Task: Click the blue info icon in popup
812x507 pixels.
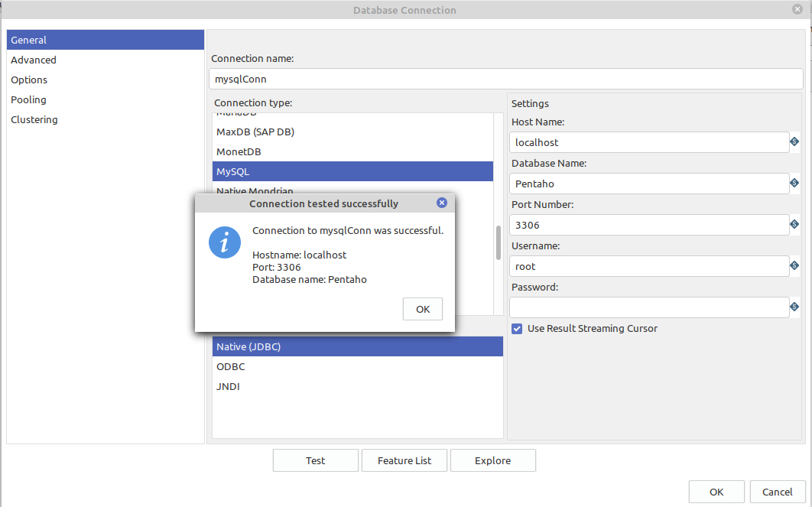Action: point(225,242)
